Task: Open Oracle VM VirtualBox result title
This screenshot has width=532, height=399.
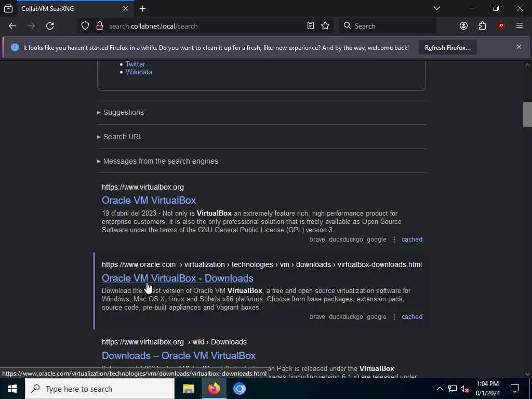Action: tap(149, 200)
